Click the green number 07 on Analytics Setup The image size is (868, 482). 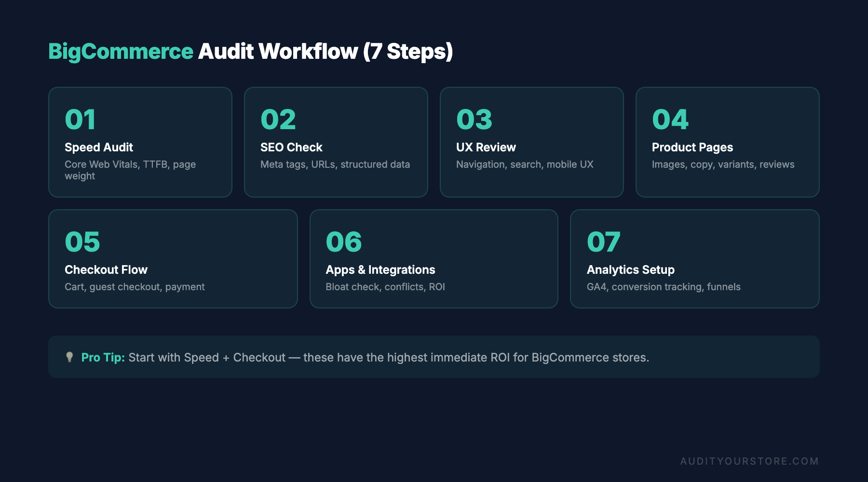click(603, 242)
